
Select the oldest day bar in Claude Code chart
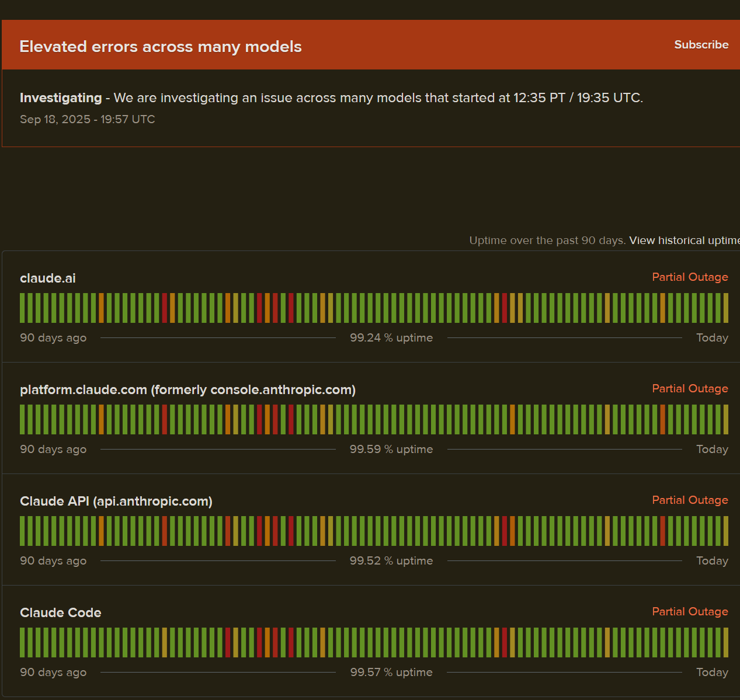pos(22,642)
